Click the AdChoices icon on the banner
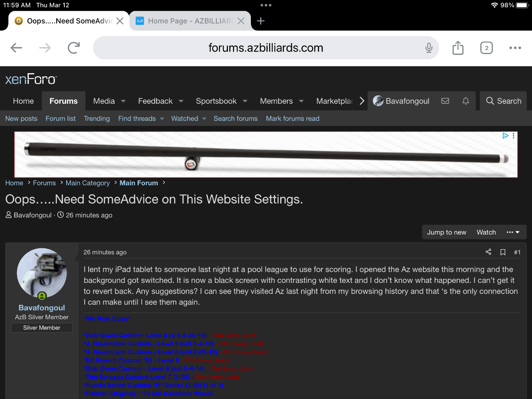532x399 pixels. (505, 136)
